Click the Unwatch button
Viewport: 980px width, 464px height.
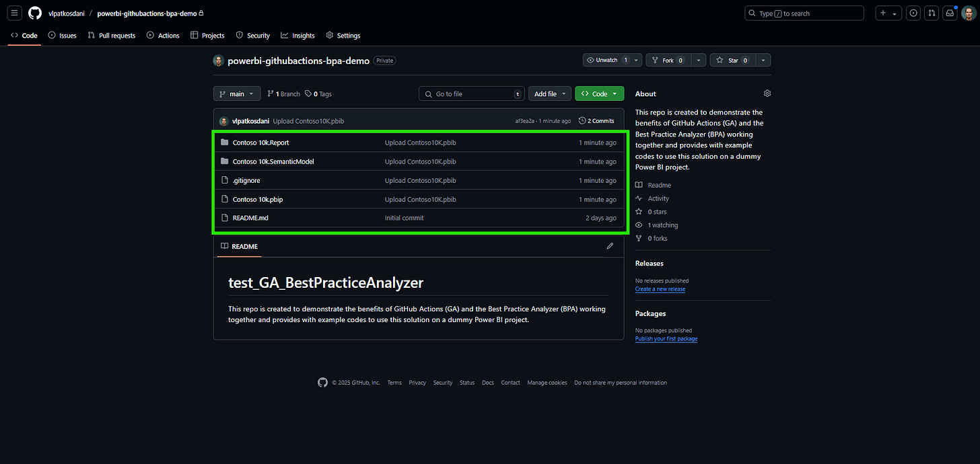(607, 61)
